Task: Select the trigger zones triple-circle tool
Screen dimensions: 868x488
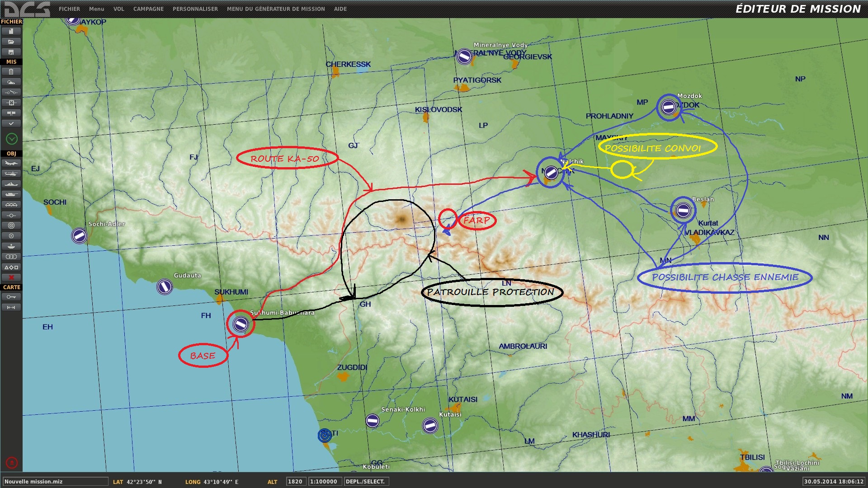Action: click(x=11, y=257)
